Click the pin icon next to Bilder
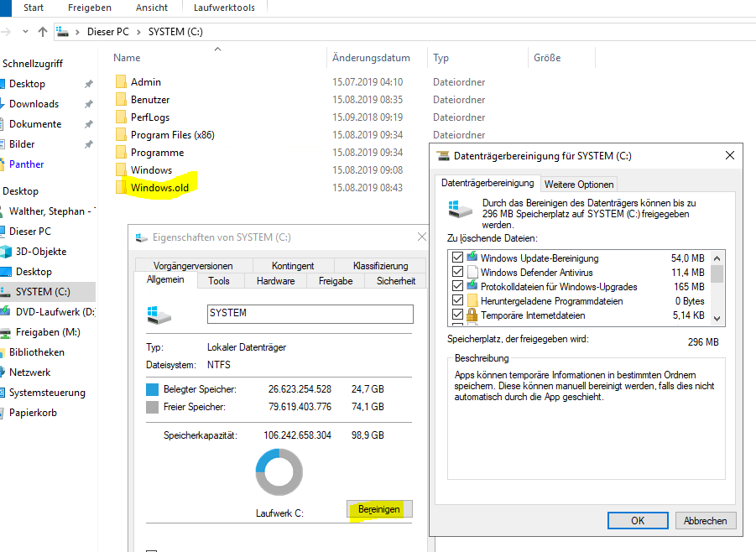756x552 pixels. pyautogui.click(x=89, y=144)
